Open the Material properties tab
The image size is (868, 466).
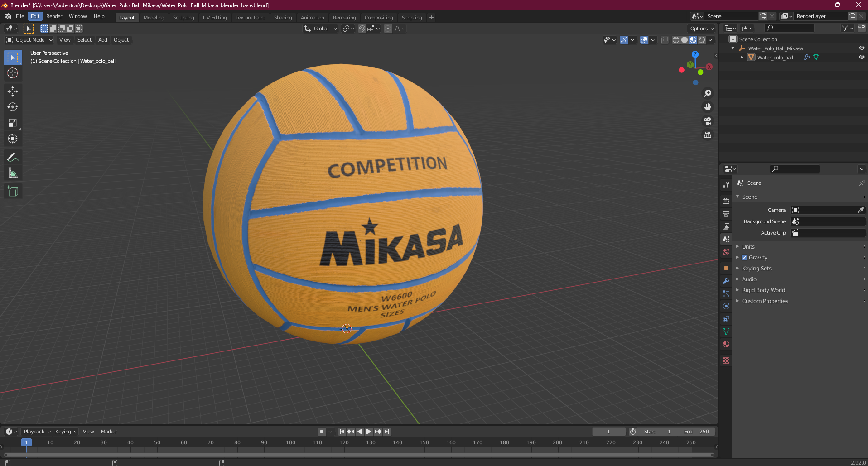click(x=726, y=344)
